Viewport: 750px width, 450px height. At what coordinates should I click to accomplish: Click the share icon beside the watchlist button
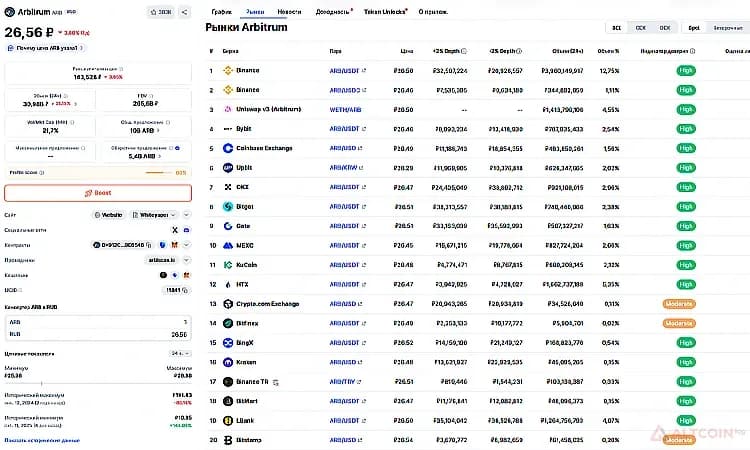pos(185,12)
